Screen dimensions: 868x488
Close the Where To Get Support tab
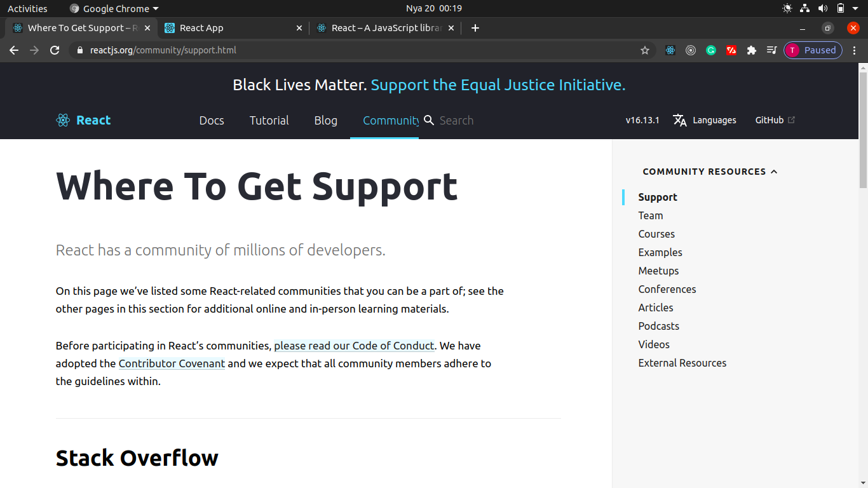click(148, 28)
